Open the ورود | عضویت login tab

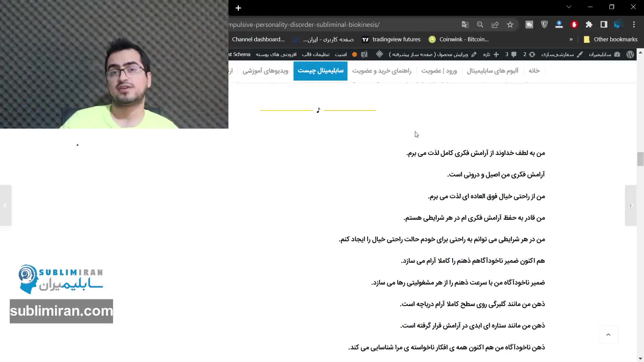tap(439, 71)
